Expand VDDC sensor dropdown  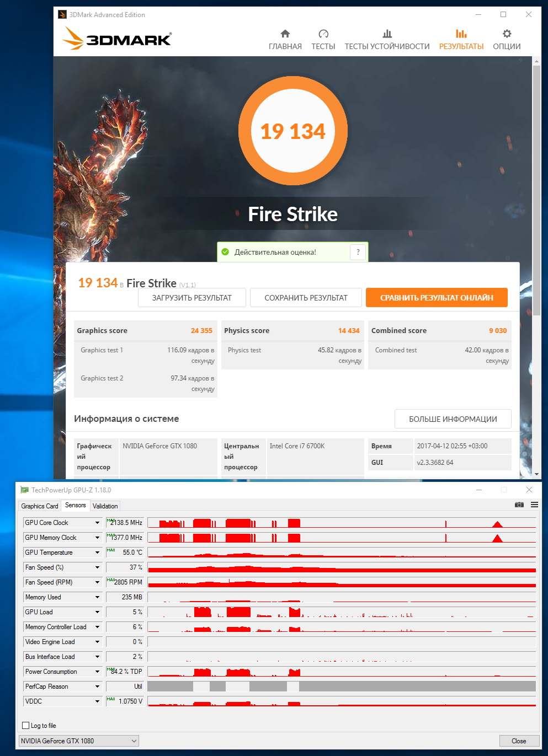[97, 701]
